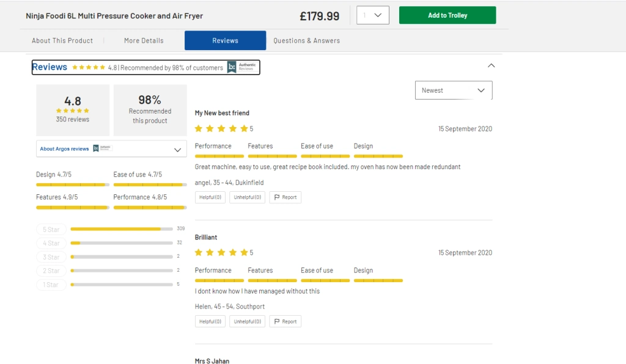Click 'angel, 35 - 44, Dukinfield' reviewer line

(x=229, y=182)
